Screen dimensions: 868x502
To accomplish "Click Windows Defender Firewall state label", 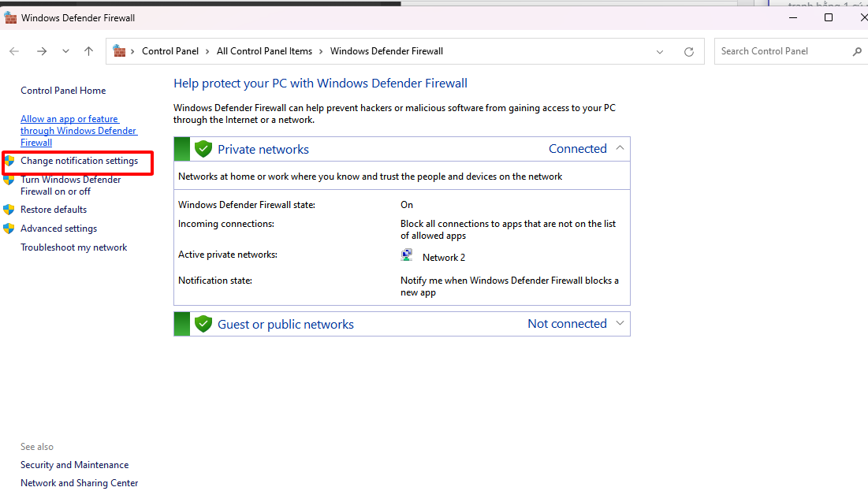I will click(x=246, y=205).
